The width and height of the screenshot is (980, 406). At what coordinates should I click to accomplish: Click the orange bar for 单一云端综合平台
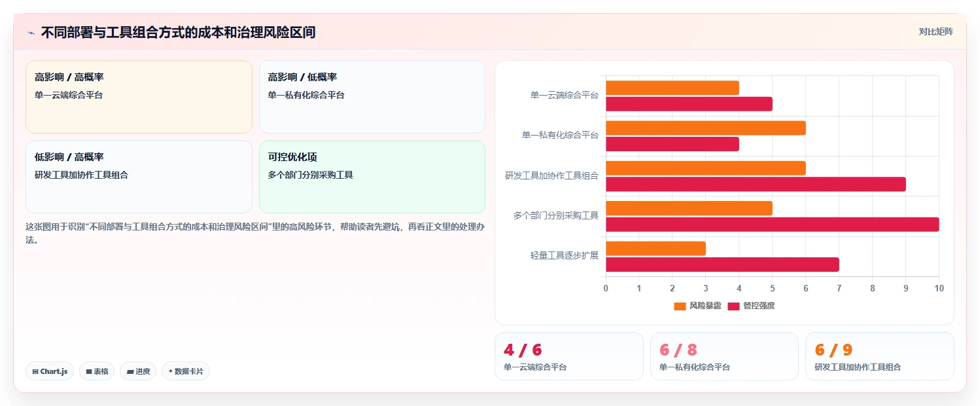click(x=673, y=88)
